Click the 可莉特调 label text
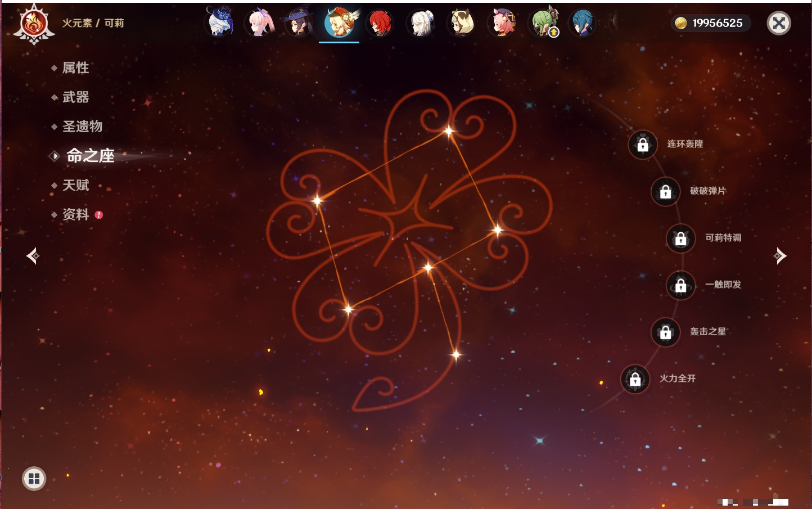Viewport: 812px width, 509px height. pos(723,238)
